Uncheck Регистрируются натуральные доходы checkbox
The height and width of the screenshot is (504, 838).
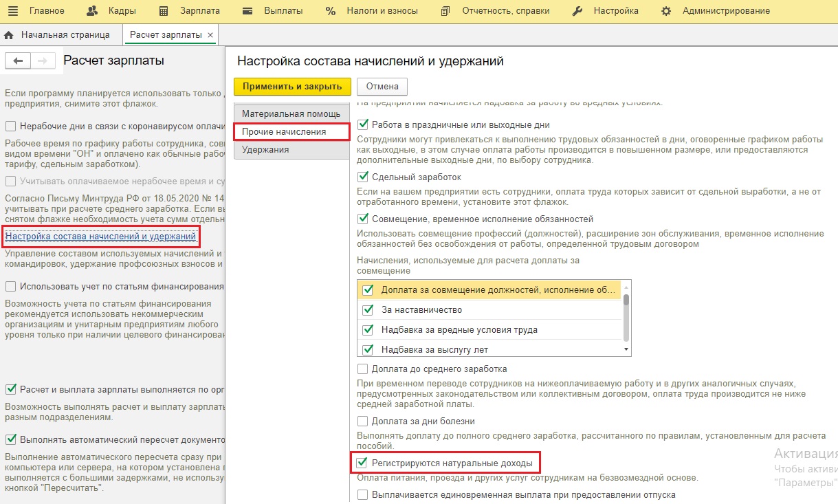[363, 463]
